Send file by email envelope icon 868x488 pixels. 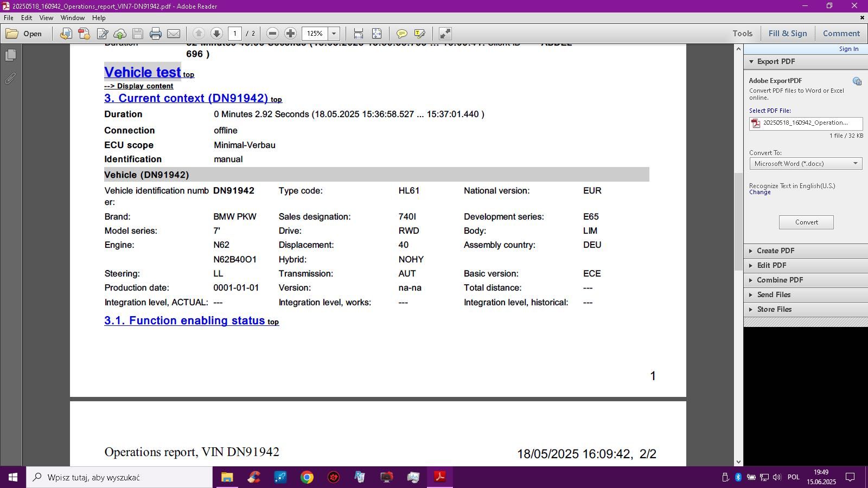coord(174,34)
